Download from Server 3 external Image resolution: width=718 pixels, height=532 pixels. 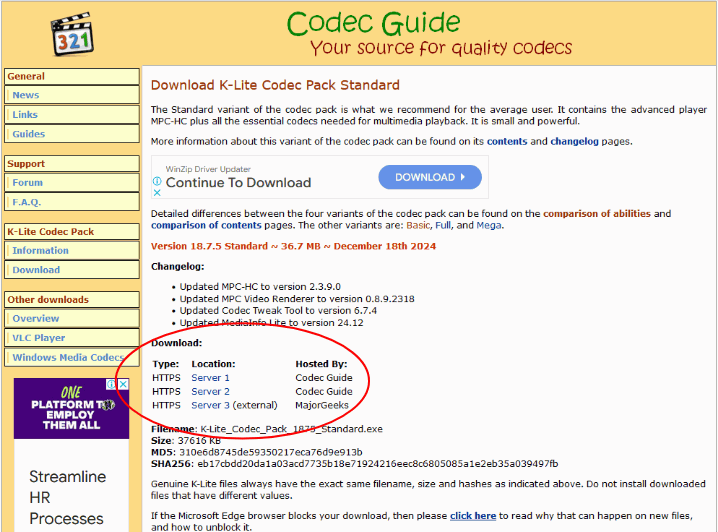210,405
